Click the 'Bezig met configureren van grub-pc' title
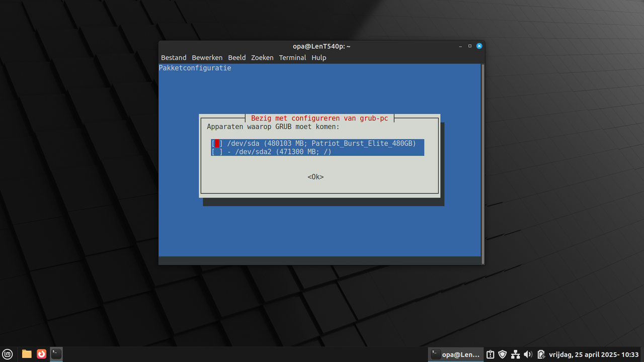The image size is (644, 362). tap(319, 118)
